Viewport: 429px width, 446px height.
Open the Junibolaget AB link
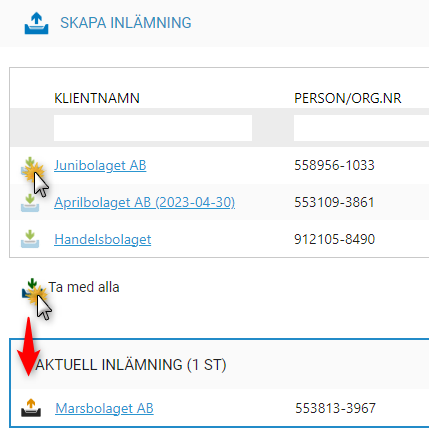(x=100, y=165)
